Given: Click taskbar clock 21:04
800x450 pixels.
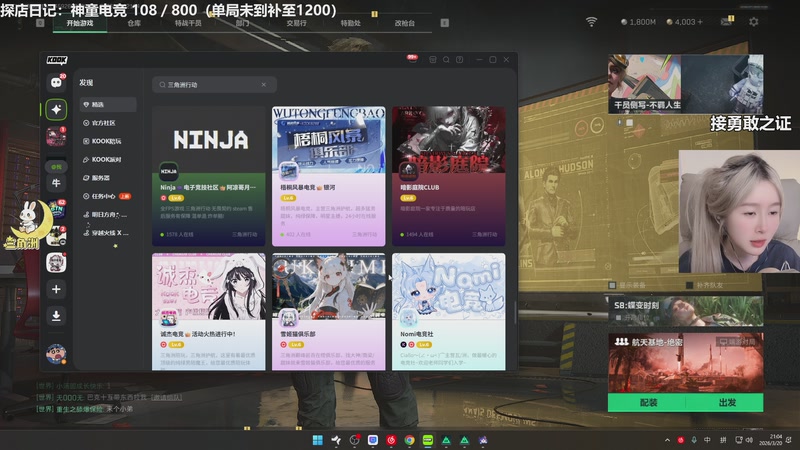Looking at the screenshot, I should pos(770,440).
